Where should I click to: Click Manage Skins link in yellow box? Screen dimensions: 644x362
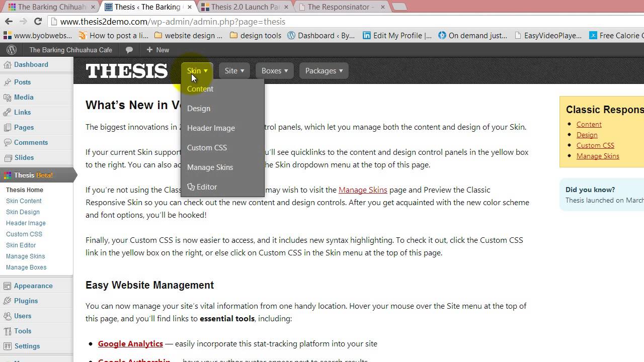[x=598, y=156]
